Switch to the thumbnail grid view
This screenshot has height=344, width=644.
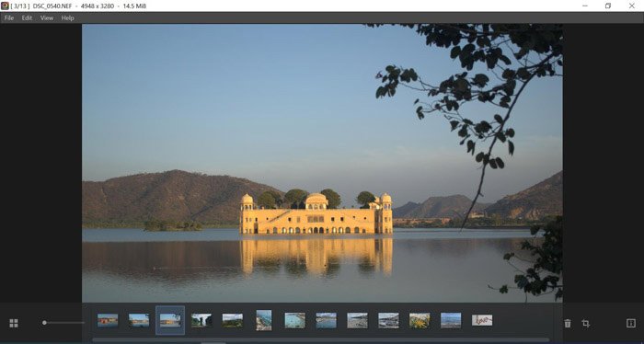(x=14, y=323)
